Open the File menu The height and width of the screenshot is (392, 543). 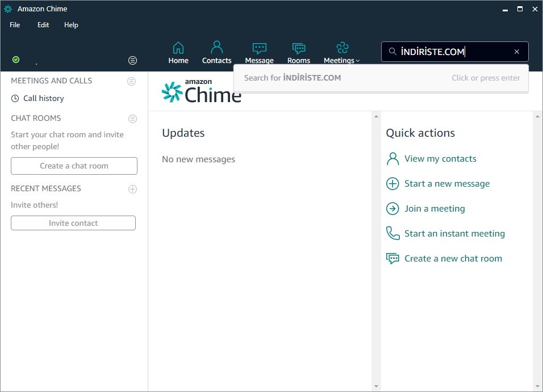pyautogui.click(x=15, y=25)
